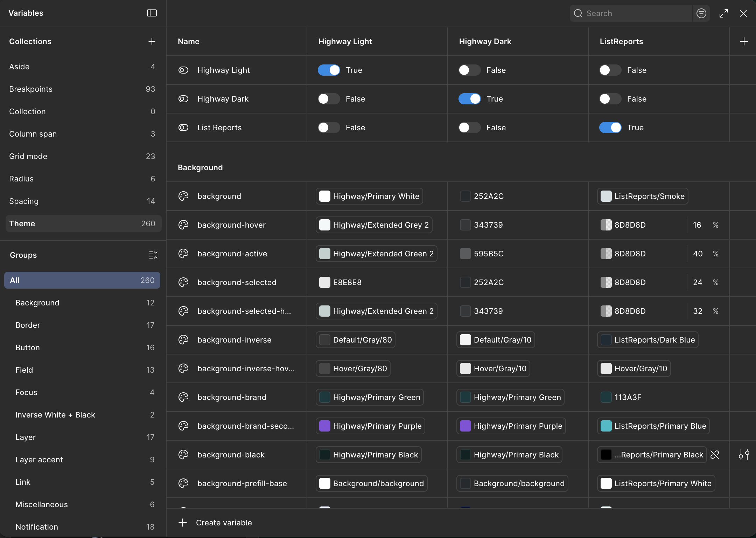Open the E8E8E8 color swatch for background-selected

point(324,282)
